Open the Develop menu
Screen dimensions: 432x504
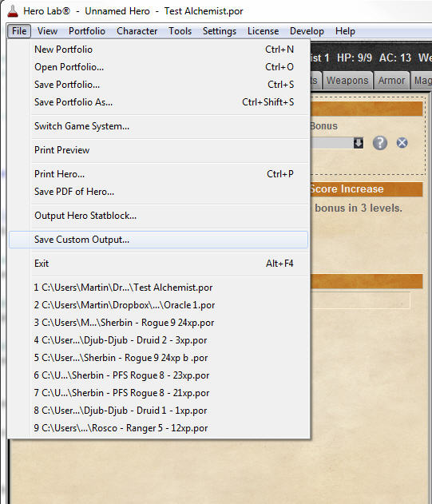[307, 31]
